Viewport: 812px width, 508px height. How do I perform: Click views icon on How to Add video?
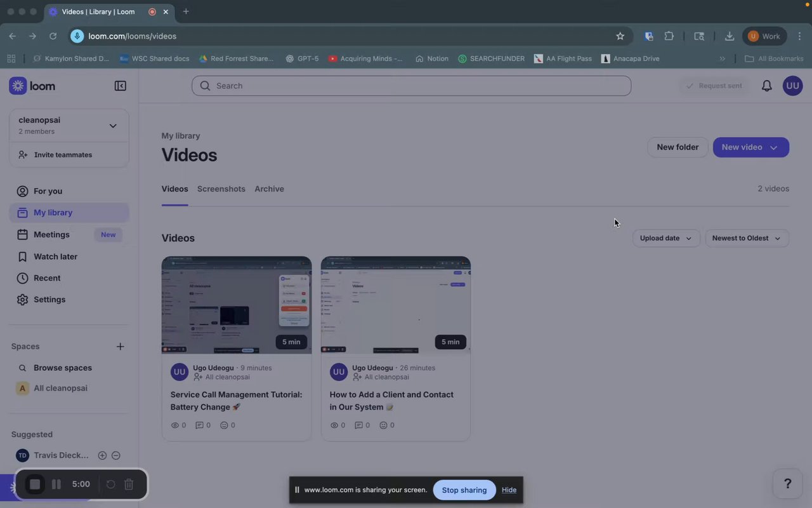334,425
